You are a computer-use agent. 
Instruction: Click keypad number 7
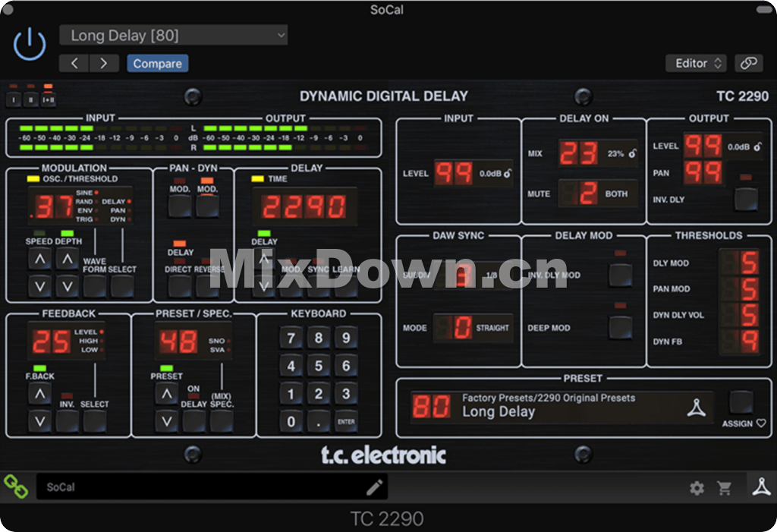click(291, 338)
